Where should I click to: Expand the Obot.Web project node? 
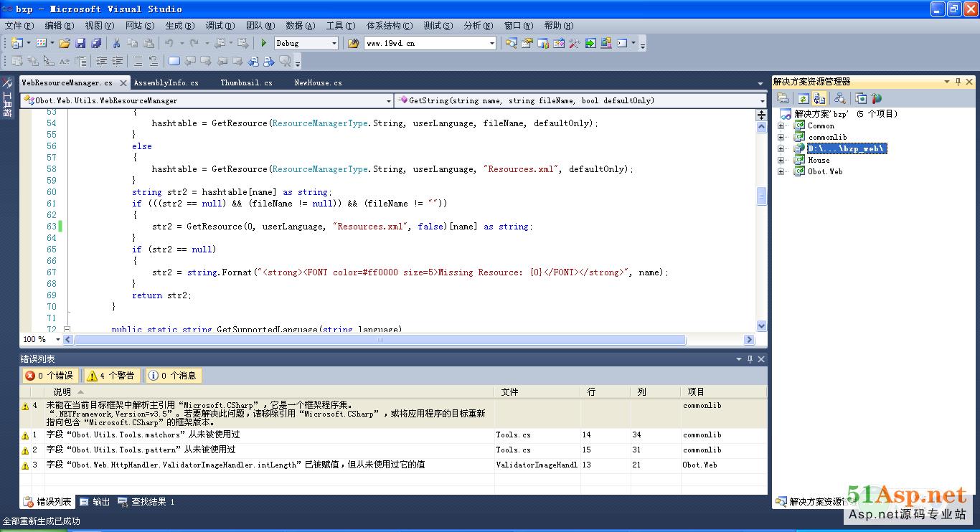(781, 171)
